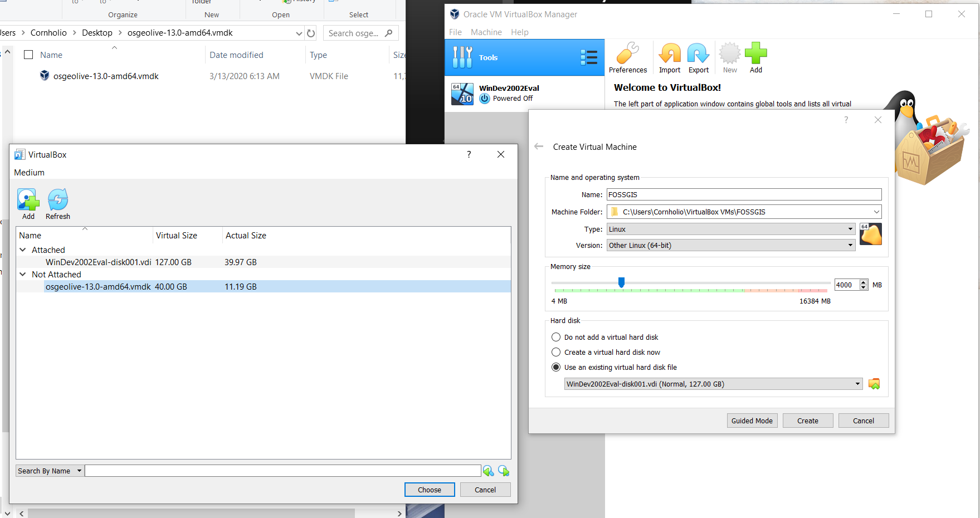
Task: Collapse the File Explorer navigation tree chevron
Action: tap(7, 52)
